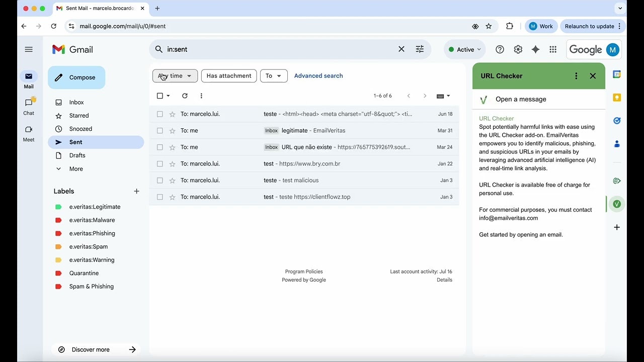The image size is (644, 362).
Task: Open the Google apps grid
Action: click(x=553, y=49)
